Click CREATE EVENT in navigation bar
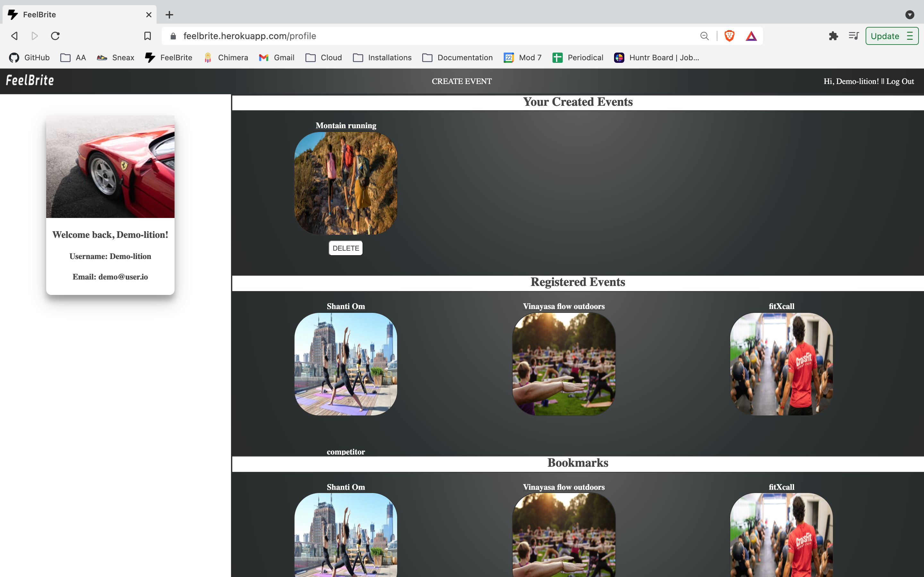 462,81
